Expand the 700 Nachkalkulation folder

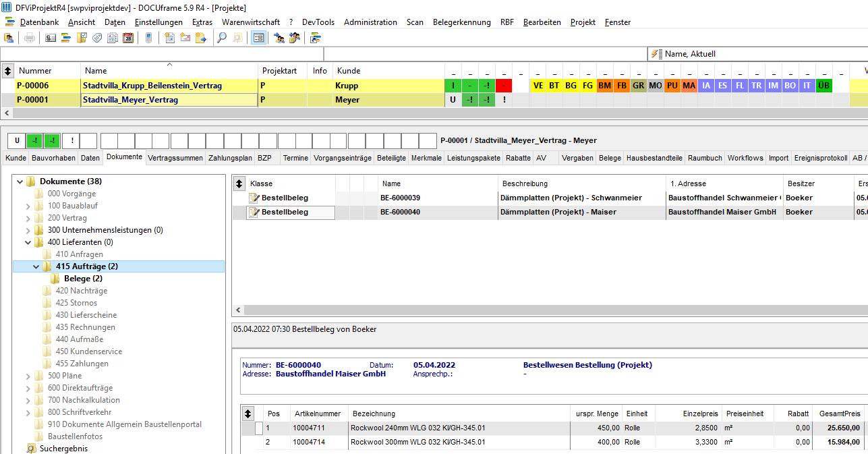(x=28, y=400)
